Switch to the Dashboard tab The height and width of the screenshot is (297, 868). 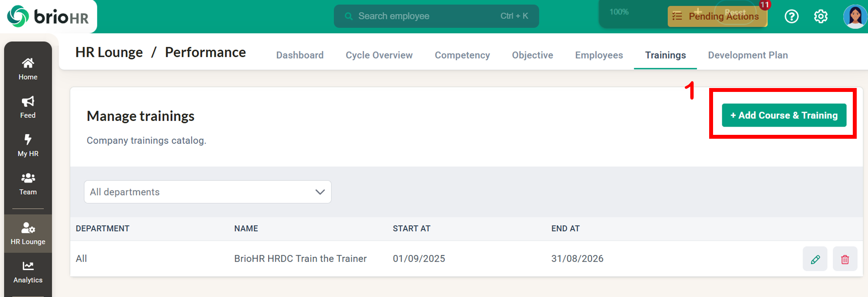(x=299, y=55)
